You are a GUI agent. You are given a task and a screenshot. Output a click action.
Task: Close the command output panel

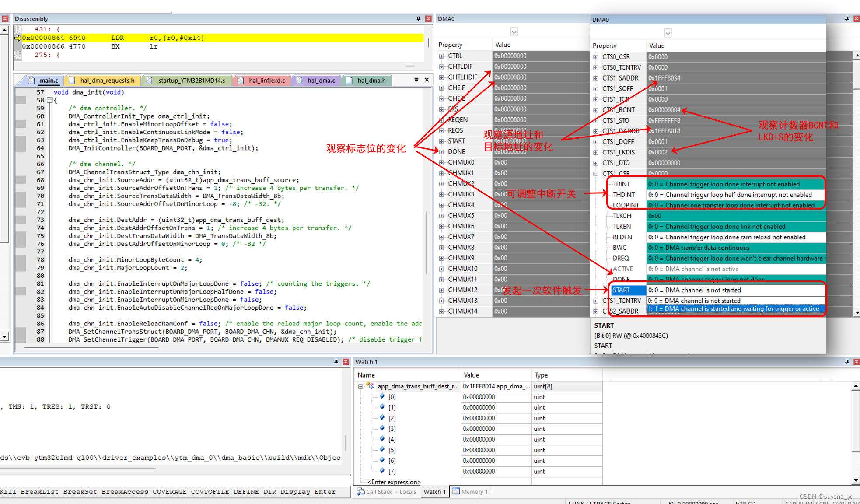(346, 362)
